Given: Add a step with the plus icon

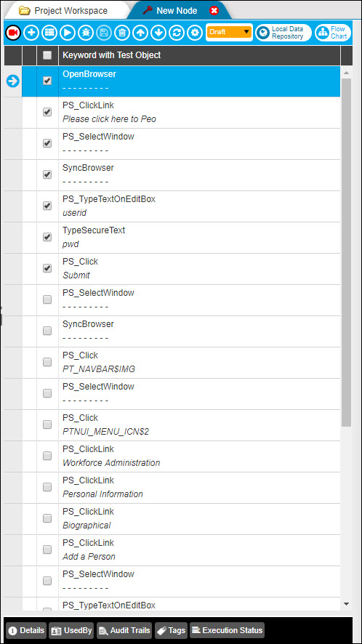Looking at the screenshot, I should [x=31, y=33].
